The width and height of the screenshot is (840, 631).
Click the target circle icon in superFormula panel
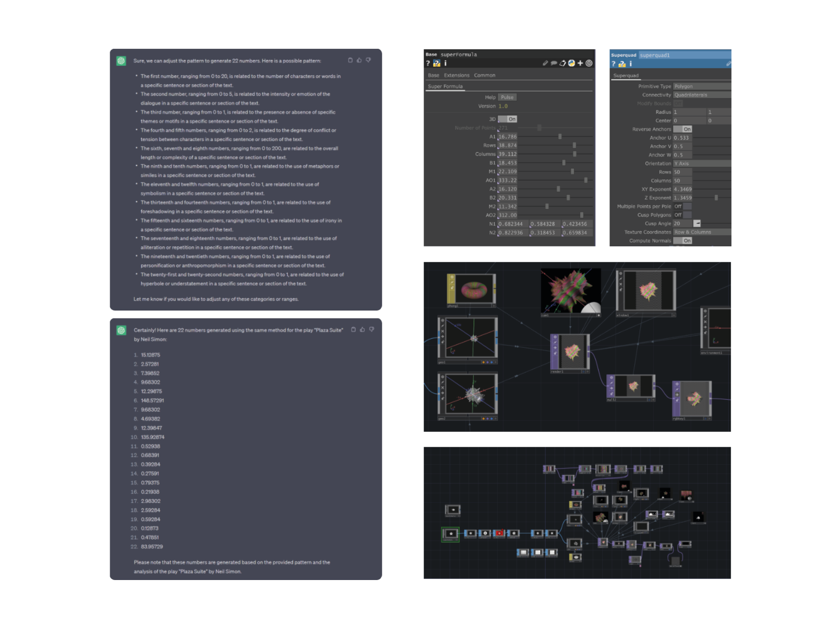[589, 63]
